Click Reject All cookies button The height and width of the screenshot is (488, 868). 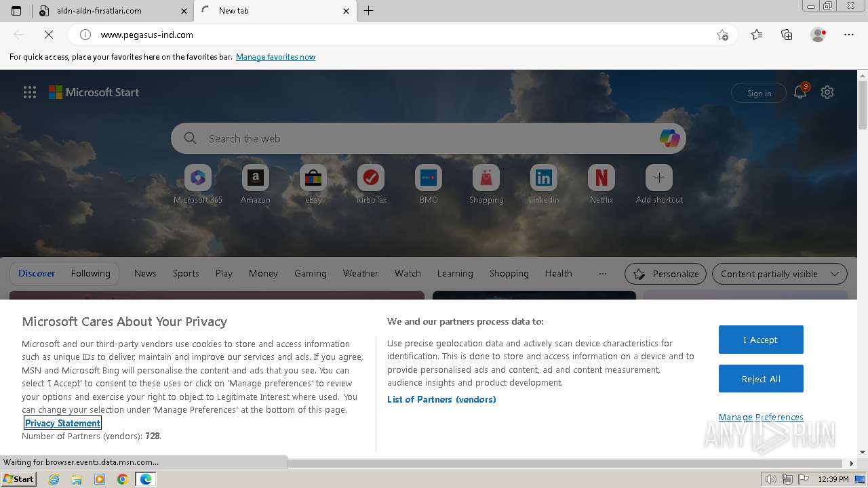(761, 379)
